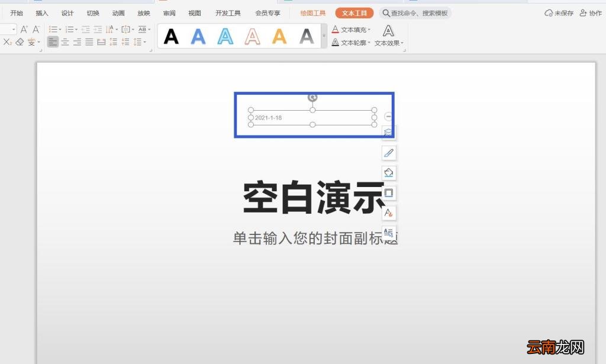Screen dimensions: 606x364
Task: Open the 视图 (View) tab
Action: [195, 13]
